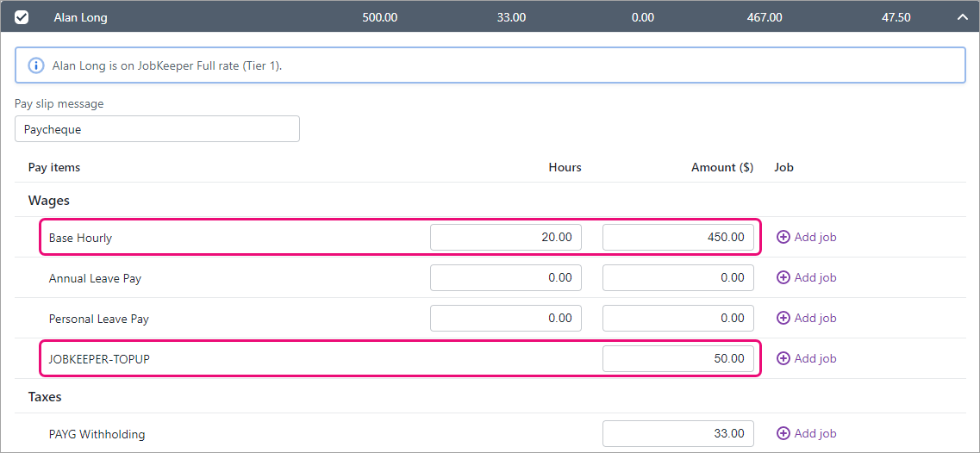The height and width of the screenshot is (453, 980).
Task: Click plus icon beside Annual Leave Pay
Action: coord(783,277)
